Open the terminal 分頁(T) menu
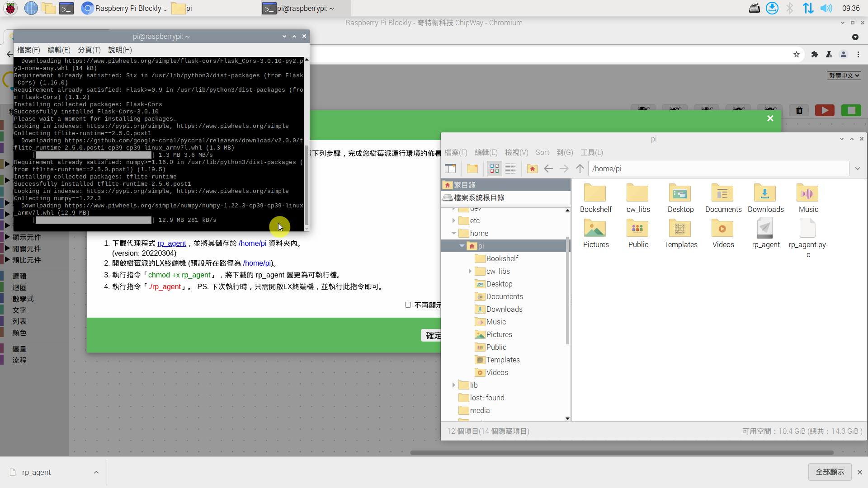Screen dimensions: 868x488 [89, 50]
